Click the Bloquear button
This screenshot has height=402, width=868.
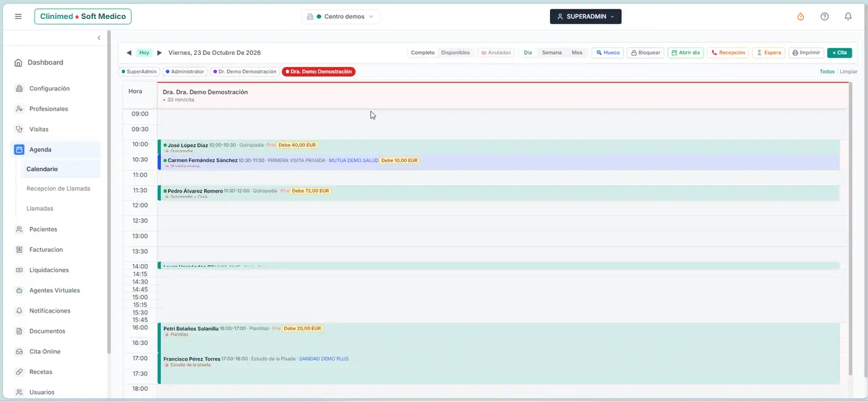(645, 53)
